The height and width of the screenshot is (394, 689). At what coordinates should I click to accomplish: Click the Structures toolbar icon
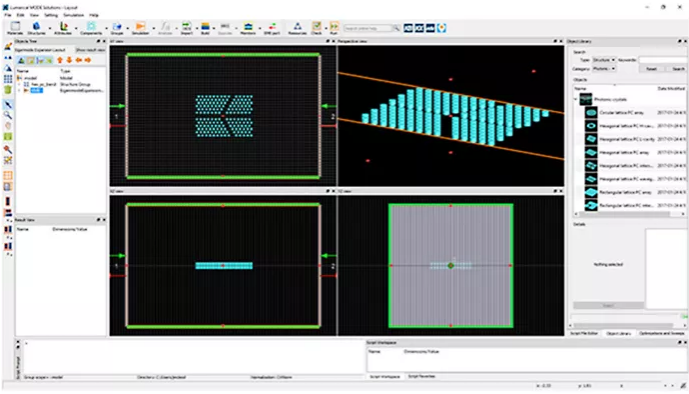pos(36,28)
